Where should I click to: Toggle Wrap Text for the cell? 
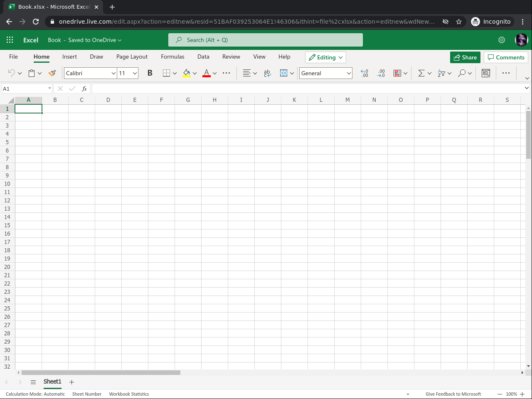(267, 73)
